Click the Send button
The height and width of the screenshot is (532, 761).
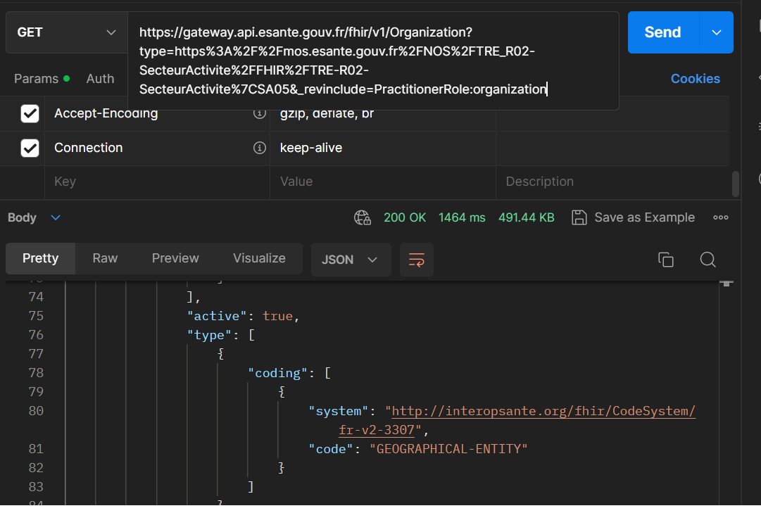click(x=662, y=32)
